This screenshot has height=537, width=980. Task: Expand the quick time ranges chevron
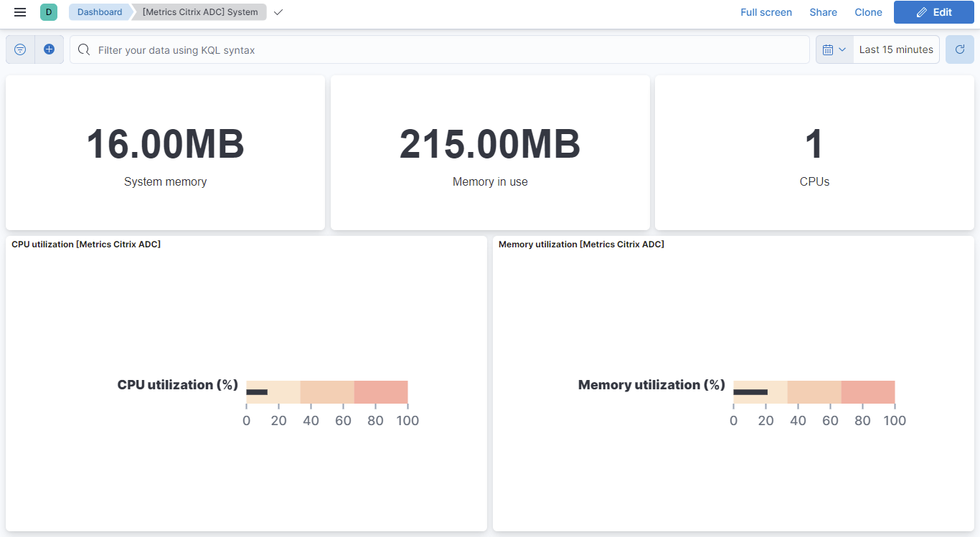(x=842, y=49)
